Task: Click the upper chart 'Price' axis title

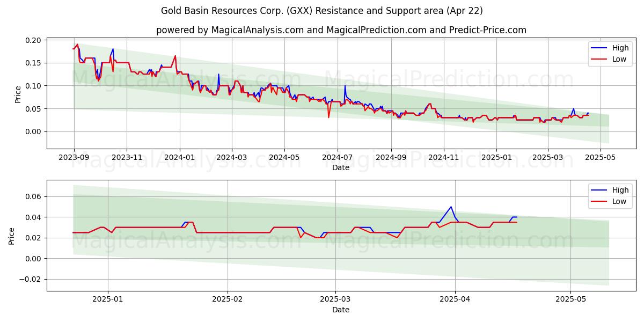Action: click(x=18, y=93)
